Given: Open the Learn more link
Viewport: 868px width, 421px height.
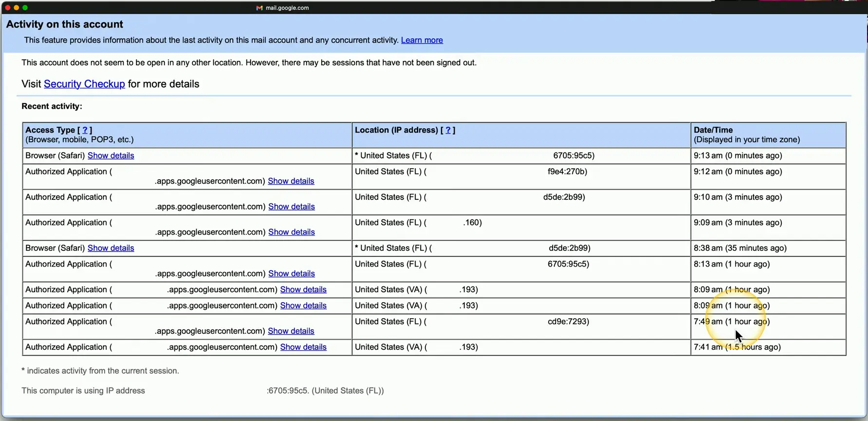Looking at the screenshot, I should [422, 40].
